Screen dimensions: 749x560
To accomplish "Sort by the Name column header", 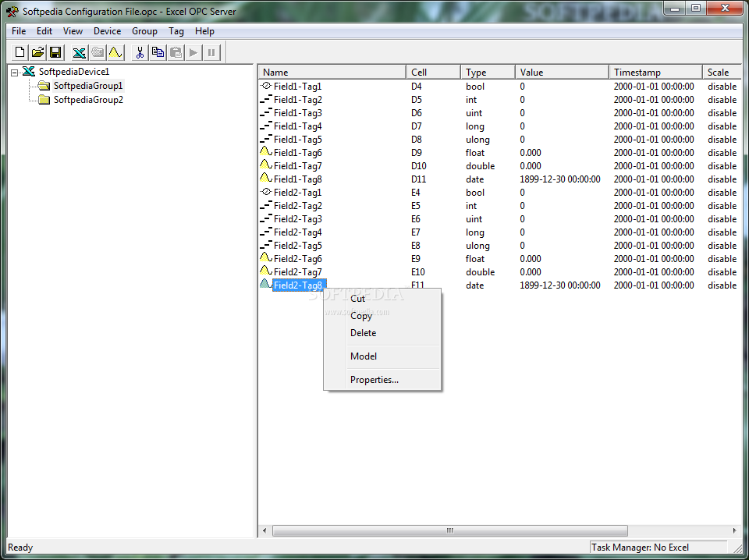I will click(x=332, y=72).
